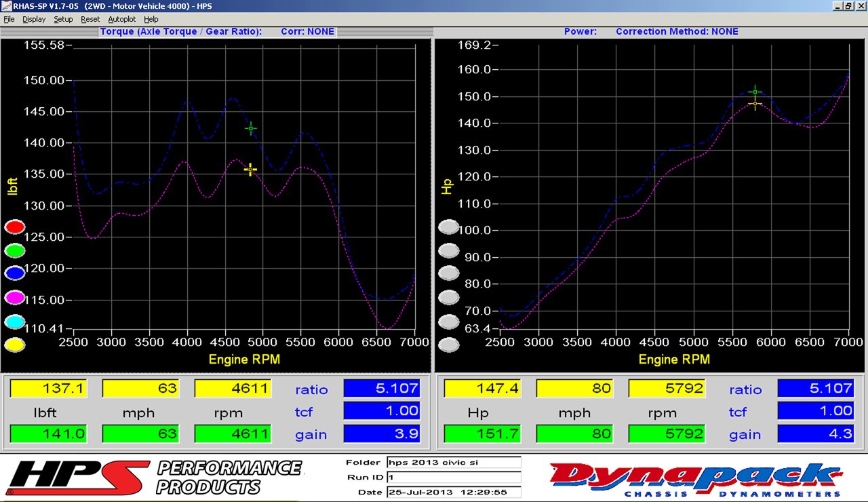Open the Autoplot menu

pyautogui.click(x=122, y=20)
